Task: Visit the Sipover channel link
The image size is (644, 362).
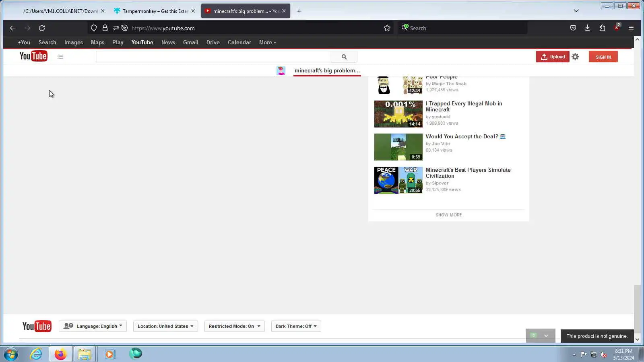Action: [x=440, y=183]
